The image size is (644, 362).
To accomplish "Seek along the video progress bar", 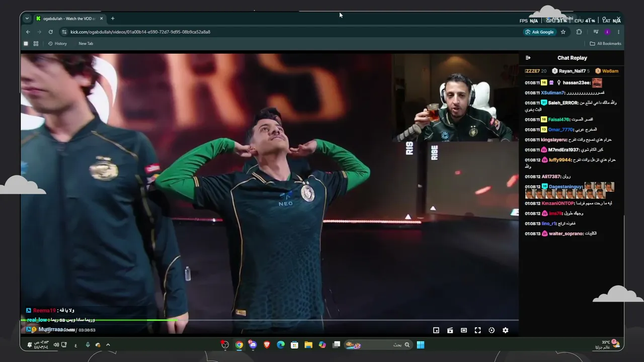I will pos(270,320).
